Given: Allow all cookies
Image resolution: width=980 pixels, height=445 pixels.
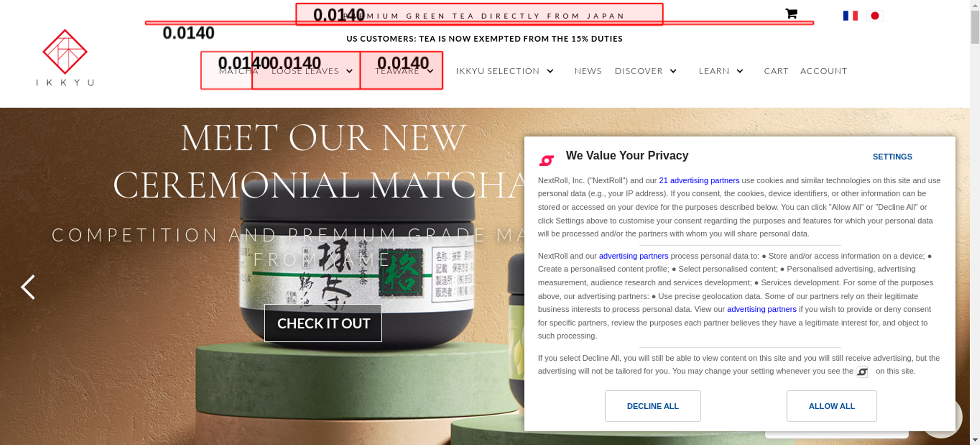Looking at the screenshot, I should tap(832, 406).
